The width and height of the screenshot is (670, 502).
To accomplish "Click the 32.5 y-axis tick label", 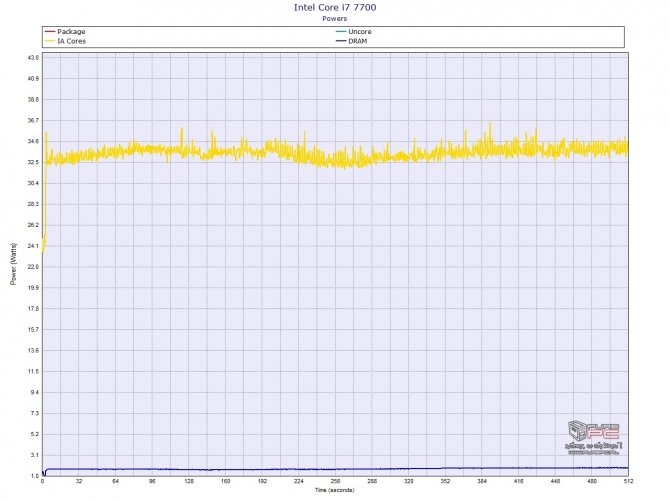I will coord(34,162).
